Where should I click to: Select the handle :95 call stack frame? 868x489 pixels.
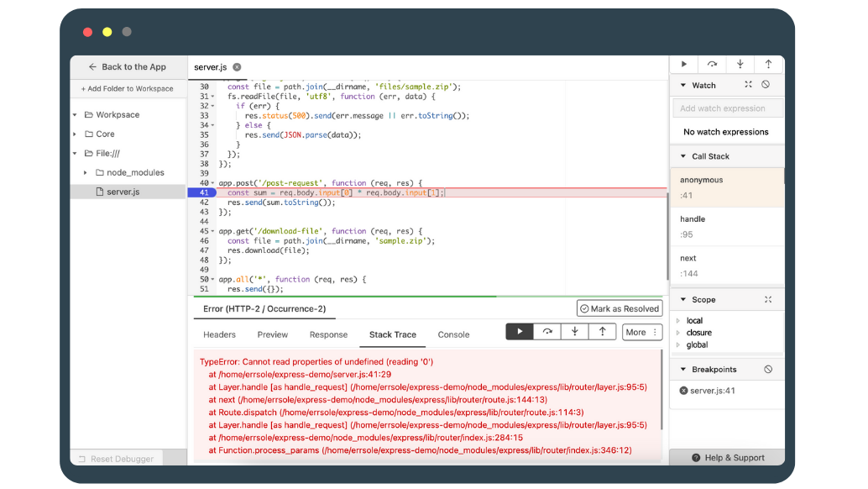[727, 227]
